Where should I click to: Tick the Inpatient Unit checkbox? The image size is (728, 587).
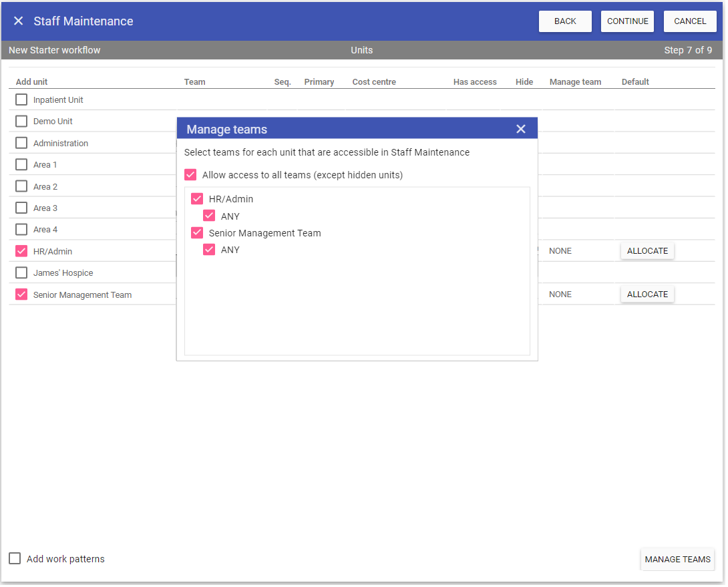[x=21, y=100]
